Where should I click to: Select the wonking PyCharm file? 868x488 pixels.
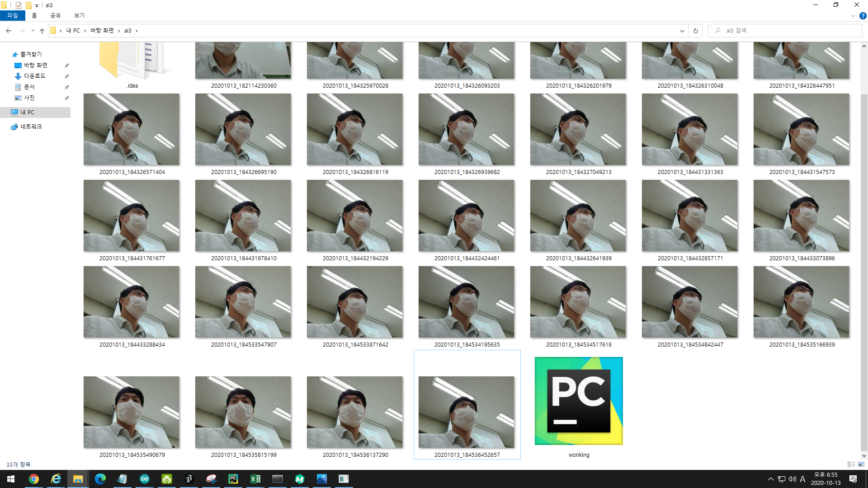(579, 402)
